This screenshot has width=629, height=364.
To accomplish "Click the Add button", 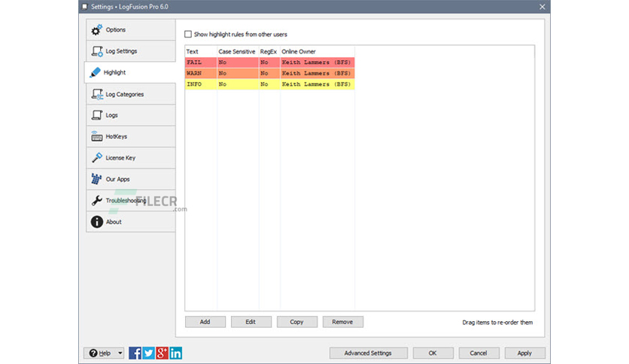I will (205, 322).
